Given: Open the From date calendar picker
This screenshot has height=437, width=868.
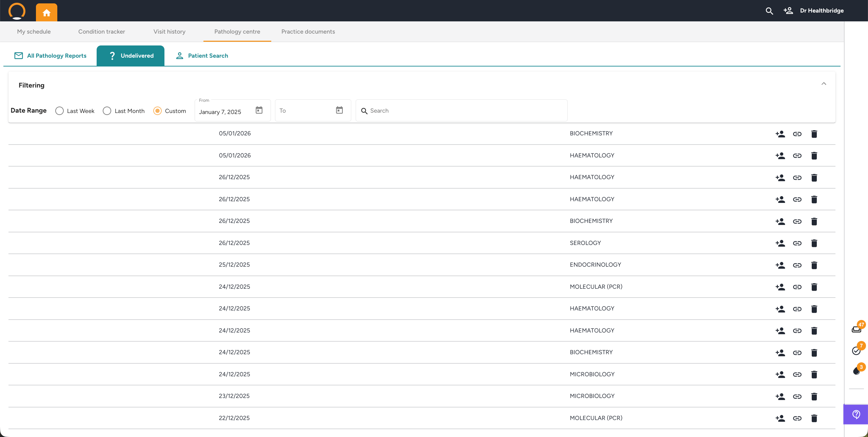Looking at the screenshot, I should tap(259, 110).
